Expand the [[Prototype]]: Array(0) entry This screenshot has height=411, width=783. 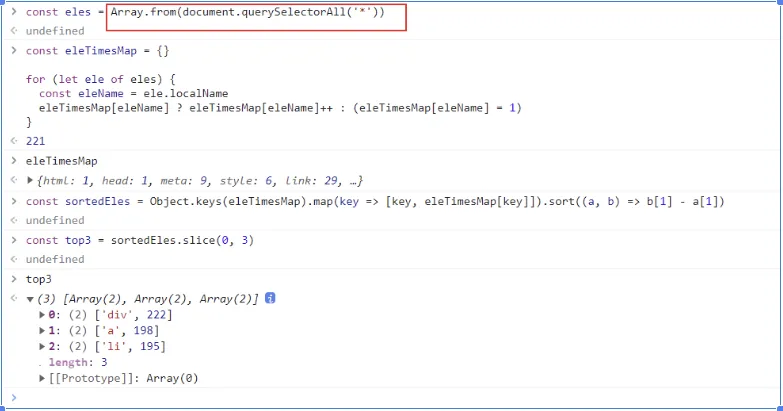(x=42, y=378)
